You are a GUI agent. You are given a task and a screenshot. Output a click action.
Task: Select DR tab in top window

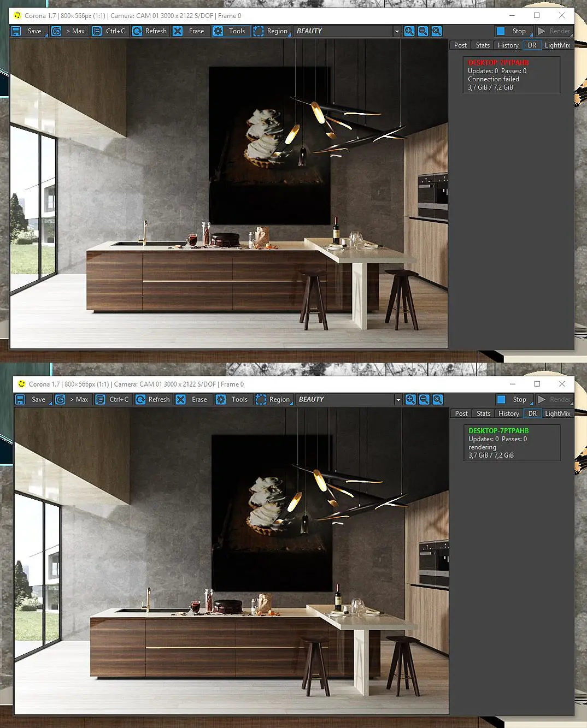pos(532,45)
